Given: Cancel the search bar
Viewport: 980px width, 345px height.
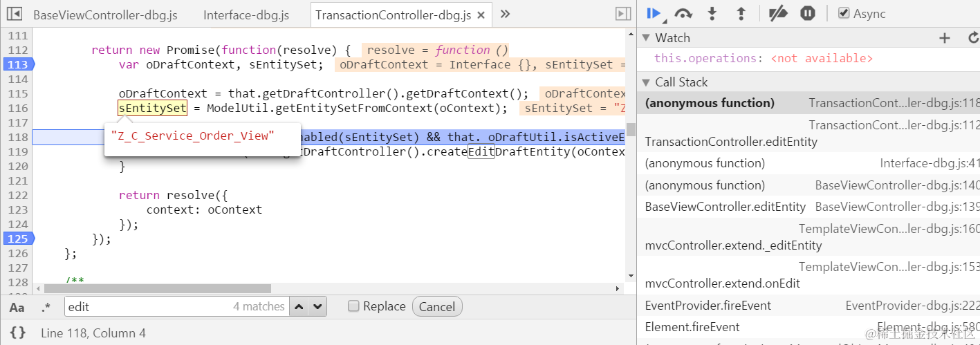Looking at the screenshot, I should (x=437, y=307).
